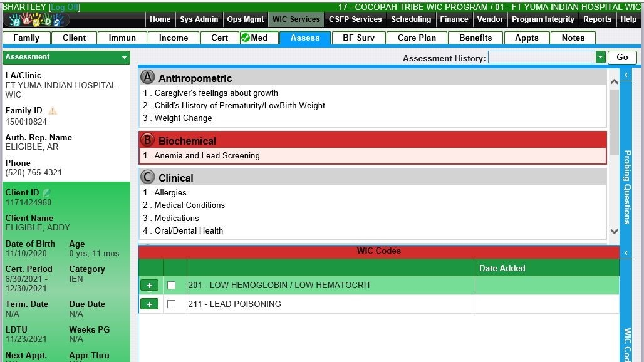The width and height of the screenshot is (644, 362).
Task: Click the edit pencil next to Client ID
Action: [x=46, y=192]
